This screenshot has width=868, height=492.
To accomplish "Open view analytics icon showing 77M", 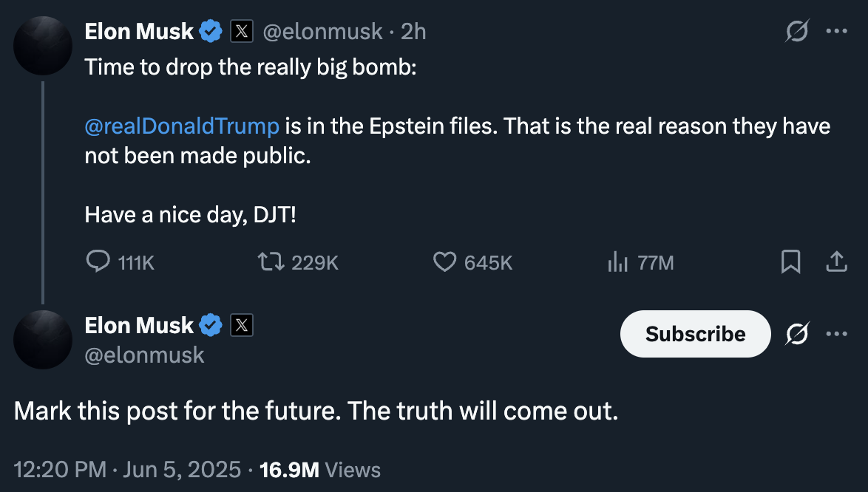I will pos(617,262).
